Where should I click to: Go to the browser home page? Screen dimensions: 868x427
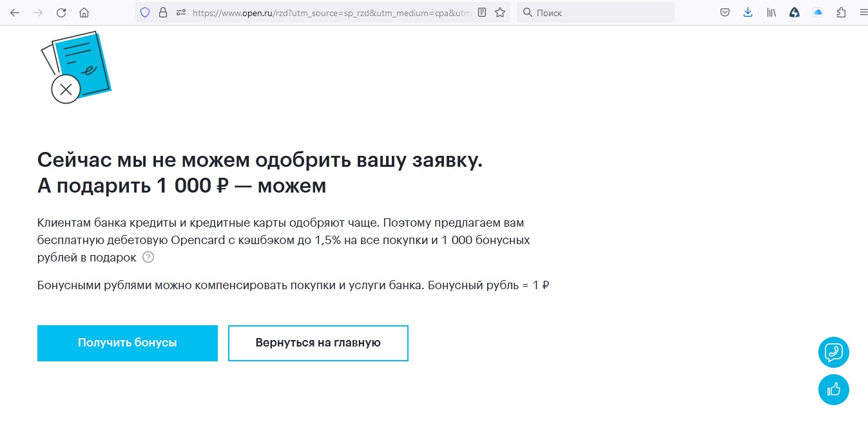click(x=84, y=12)
